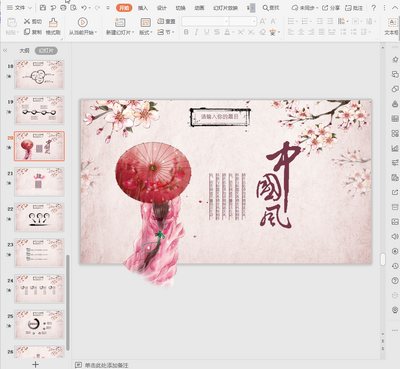This screenshot has width=400, height=369.
Task: Toggle strikethrough formatting
Action: pyautogui.click(x=217, y=32)
